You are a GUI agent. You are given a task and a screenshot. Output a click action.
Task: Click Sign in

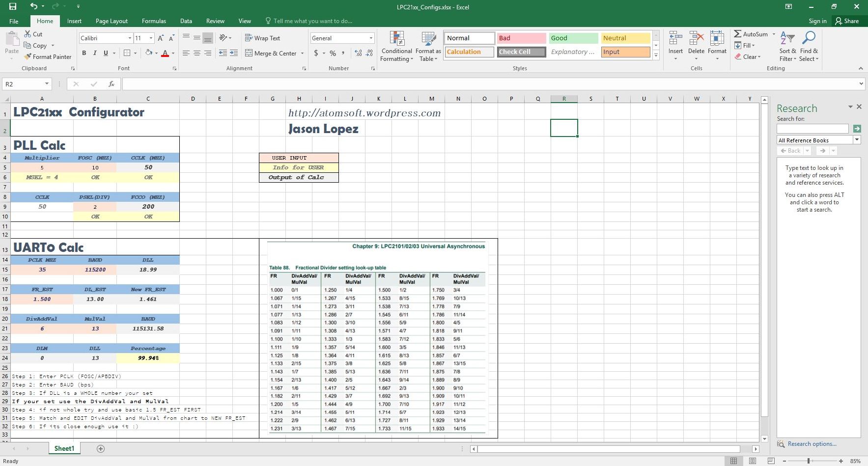point(817,21)
